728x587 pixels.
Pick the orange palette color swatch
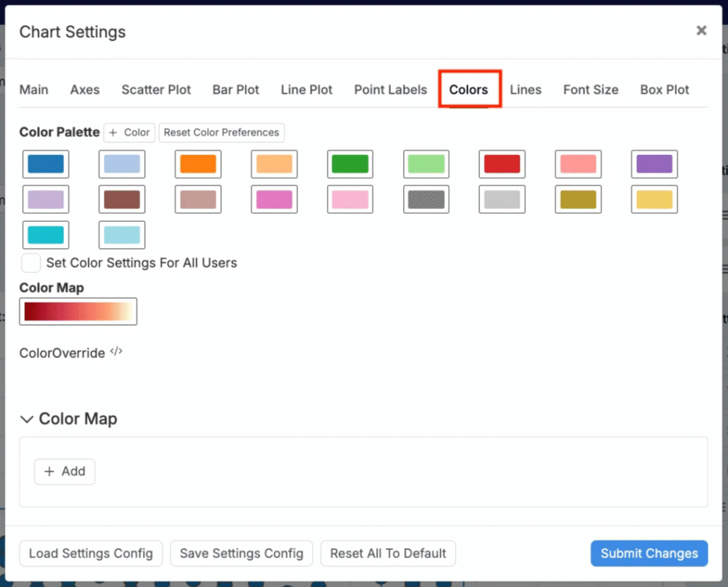point(198,164)
